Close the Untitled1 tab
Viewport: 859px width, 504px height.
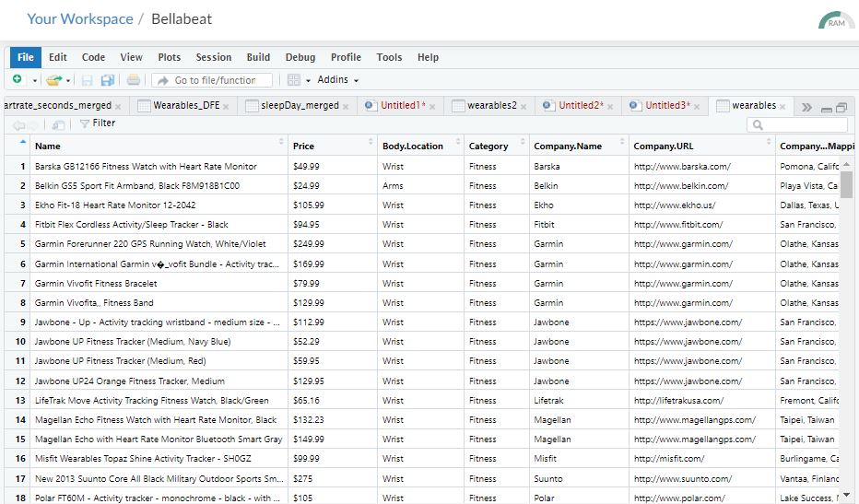pos(432,107)
